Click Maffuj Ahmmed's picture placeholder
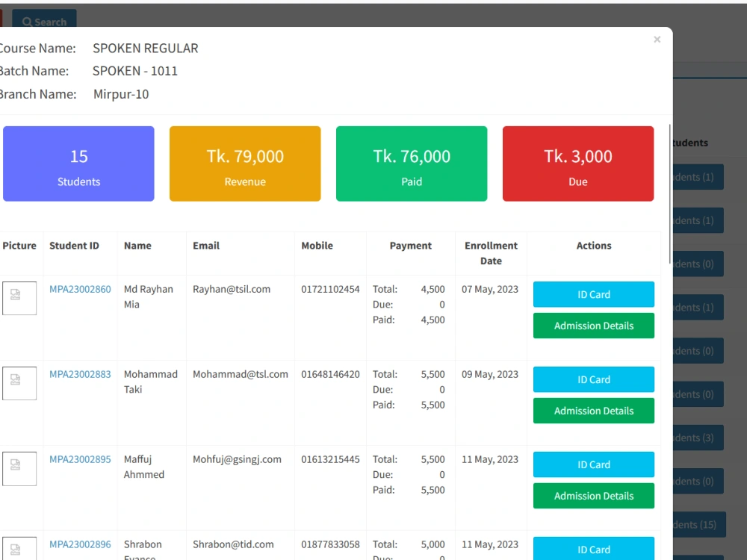 (19, 469)
